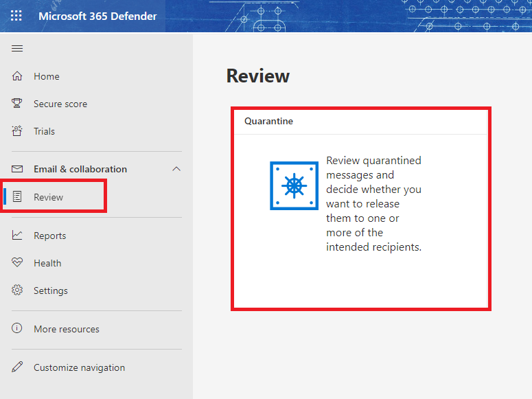Click the Secure score trophy icon

coord(17,104)
